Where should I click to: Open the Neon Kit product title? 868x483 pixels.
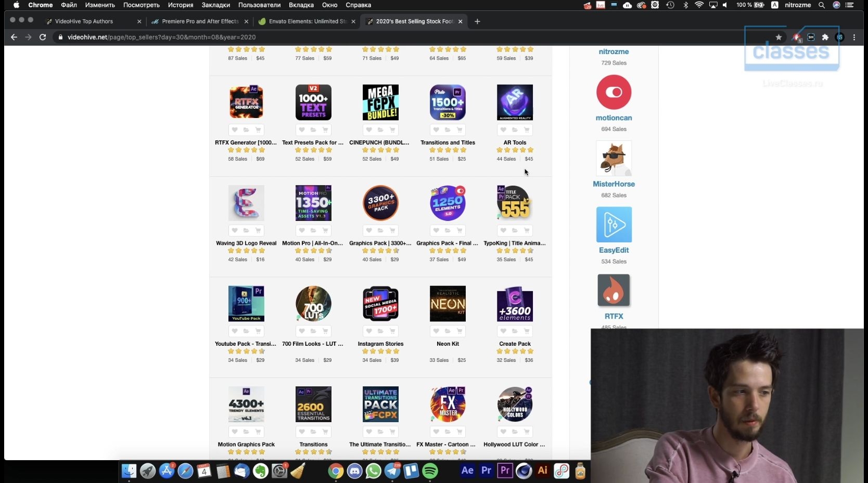coord(448,344)
